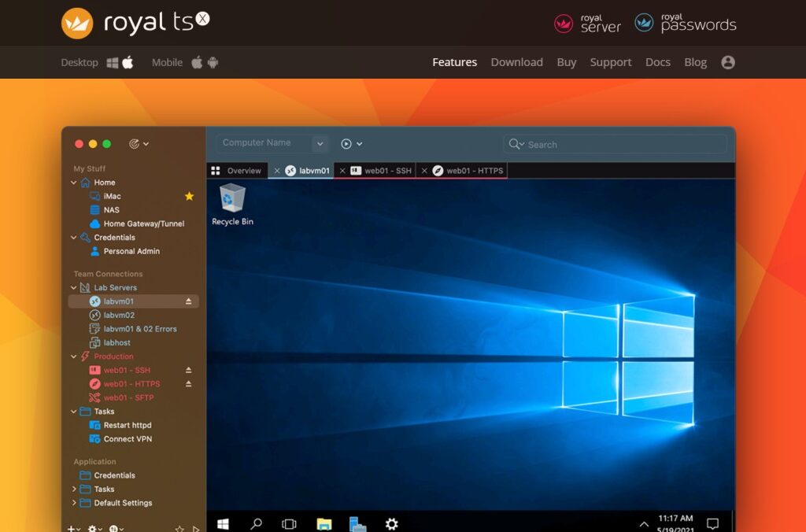Open the Windows notification center icon
The image size is (806, 532).
[712, 523]
